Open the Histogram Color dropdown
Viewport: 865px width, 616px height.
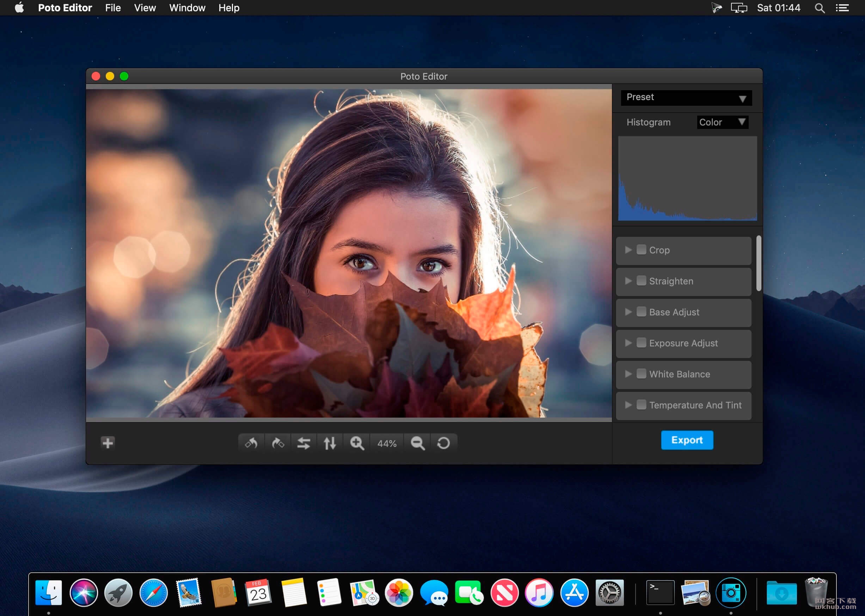(722, 122)
